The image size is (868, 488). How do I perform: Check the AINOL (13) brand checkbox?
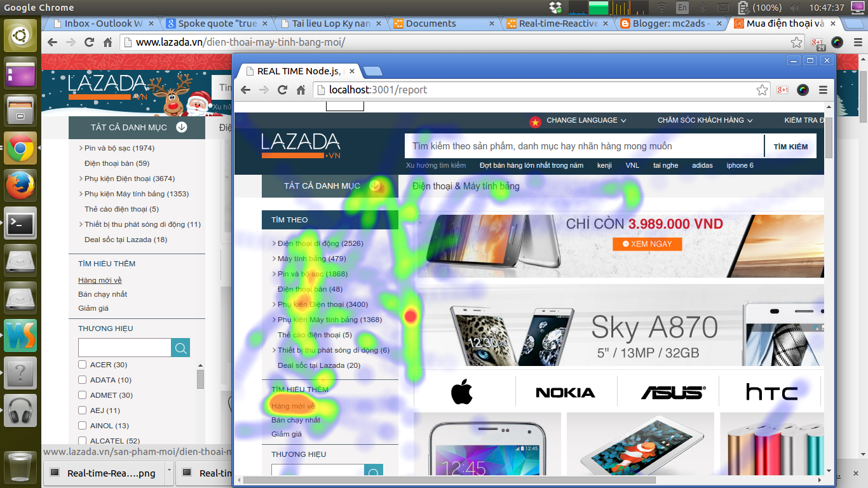pyautogui.click(x=82, y=426)
